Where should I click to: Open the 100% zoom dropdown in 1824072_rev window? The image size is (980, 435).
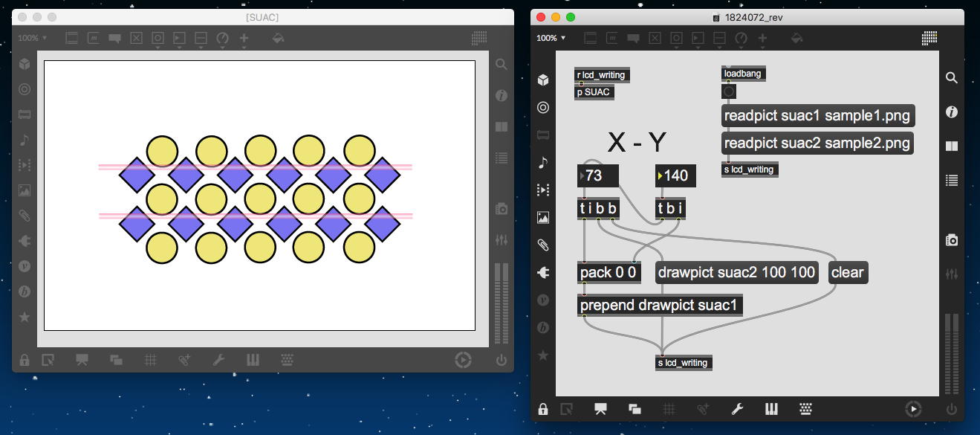tap(551, 38)
